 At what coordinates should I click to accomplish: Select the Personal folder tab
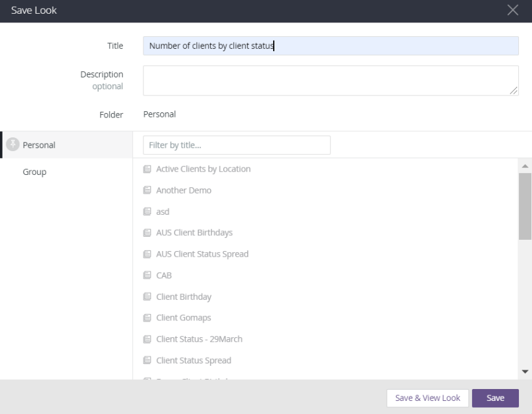point(39,145)
